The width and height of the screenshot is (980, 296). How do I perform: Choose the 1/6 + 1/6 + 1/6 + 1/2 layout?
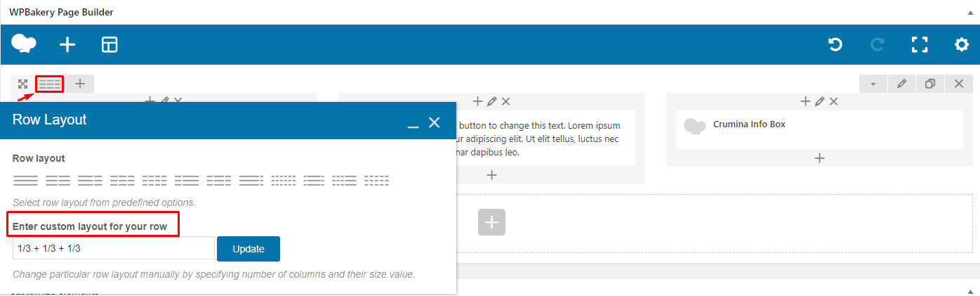point(344,181)
